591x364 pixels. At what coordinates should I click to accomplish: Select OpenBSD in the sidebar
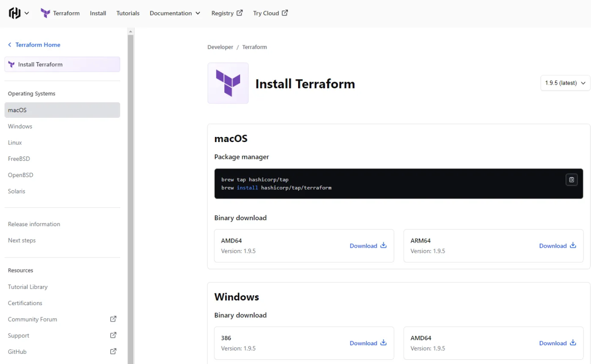coord(21,175)
